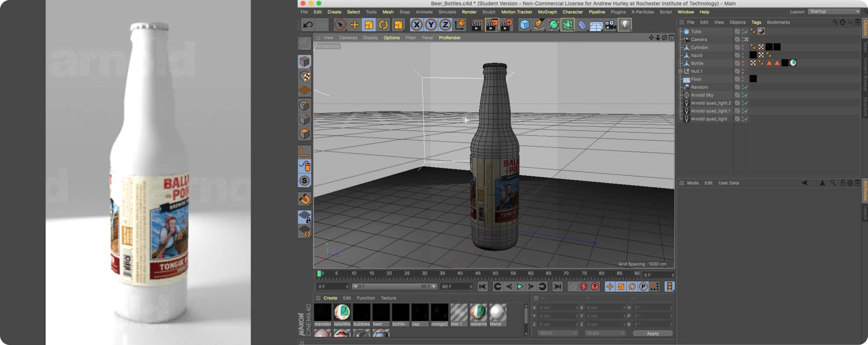The width and height of the screenshot is (868, 345).
Task: Click the 90 F end frame field
Action: pyautogui.click(x=456, y=286)
